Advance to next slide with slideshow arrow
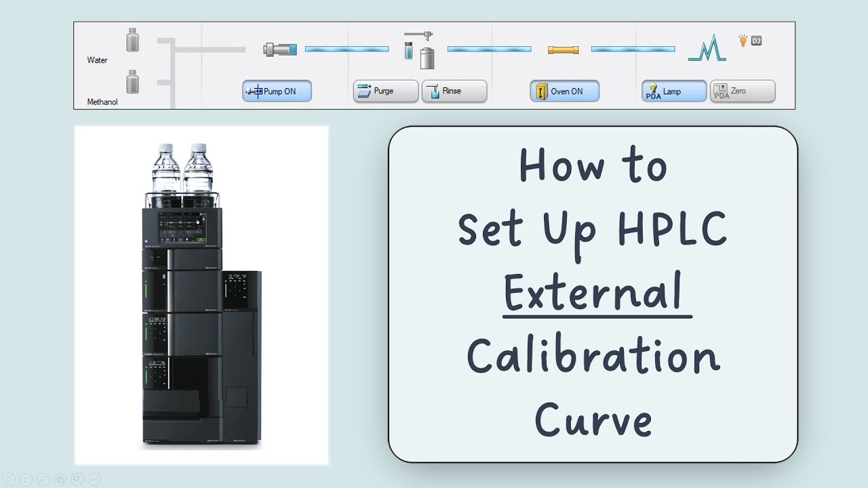Screen dimensions: 868x488 click(26, 479)
